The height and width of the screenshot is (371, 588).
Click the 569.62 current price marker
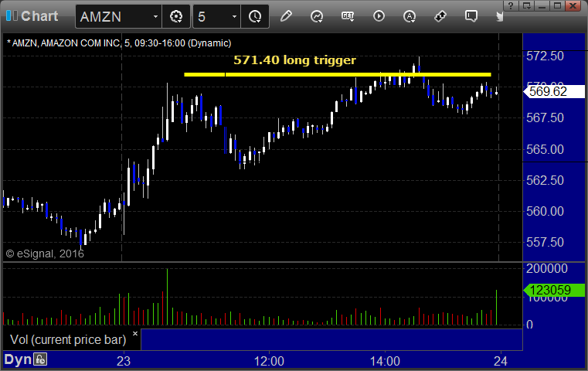tap(554, 91)
